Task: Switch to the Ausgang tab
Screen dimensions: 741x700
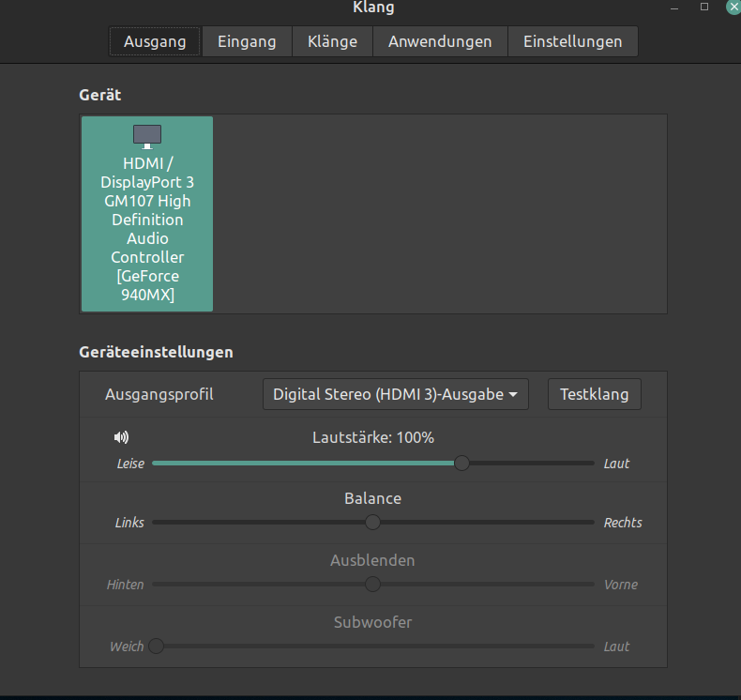Action: pyautogui.click(x=155, y=41)
